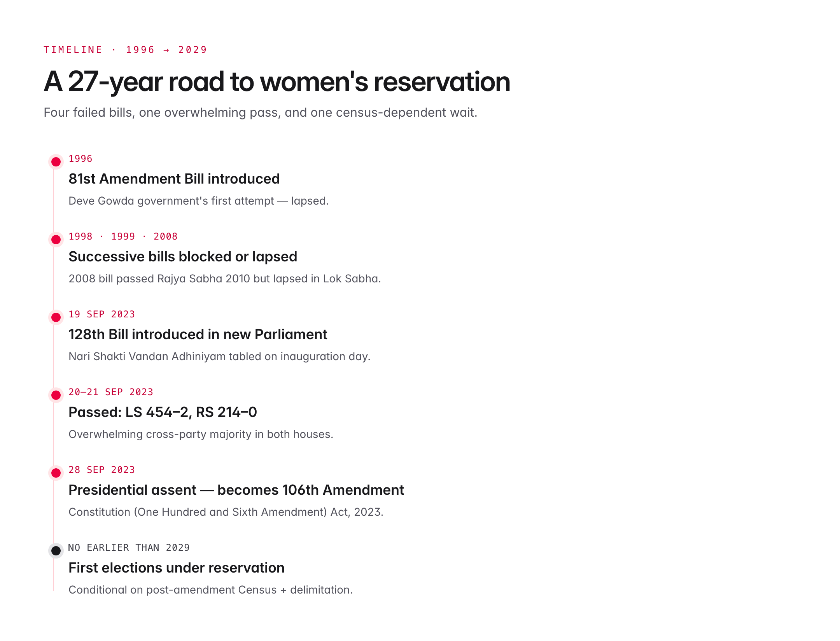Click the "Overwhelming cross-party majority" description
This screenshot has width=840, height=641.
pyautogui.click(x=201, y=434)
